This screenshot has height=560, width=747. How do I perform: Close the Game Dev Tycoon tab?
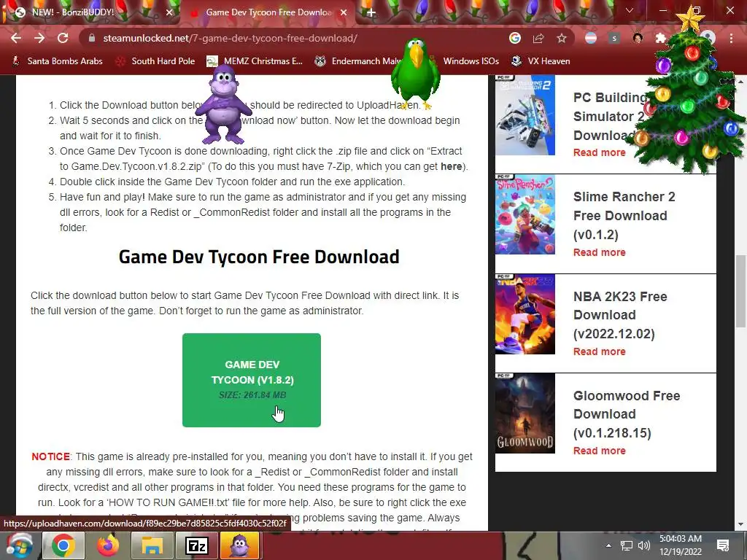[344, 12]
